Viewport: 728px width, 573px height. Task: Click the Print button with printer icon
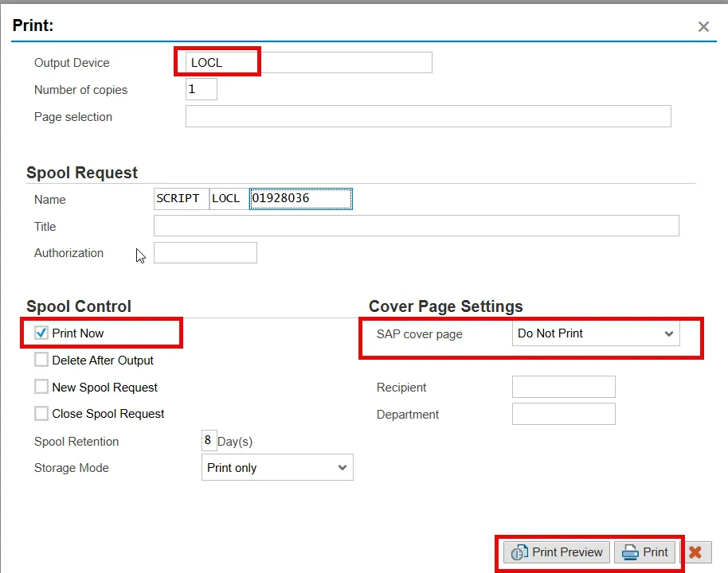(645, 552)
